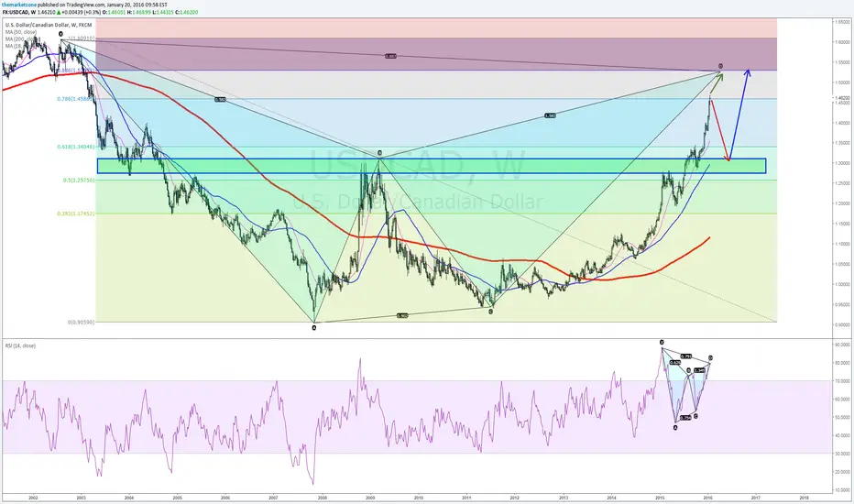Click the FX:USDCAD symbol label
The height and width of the screenshot is (504, 854).
tap(15, 12)
